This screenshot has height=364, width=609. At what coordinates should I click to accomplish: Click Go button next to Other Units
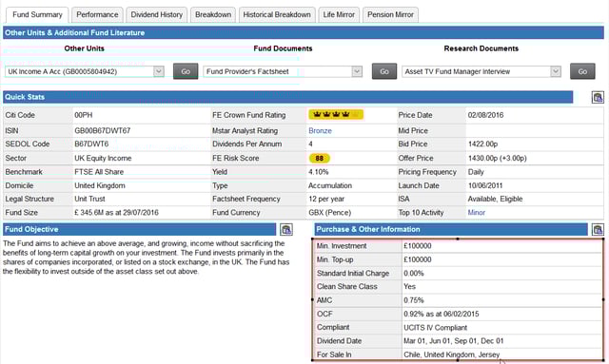[186, 71]
